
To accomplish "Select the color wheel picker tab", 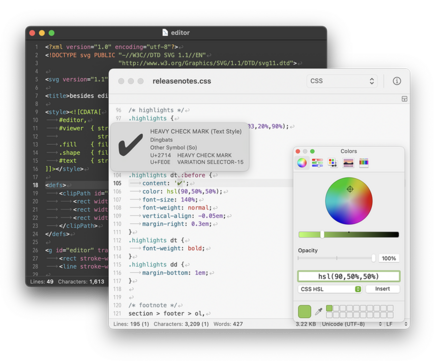I will point(302,163).
